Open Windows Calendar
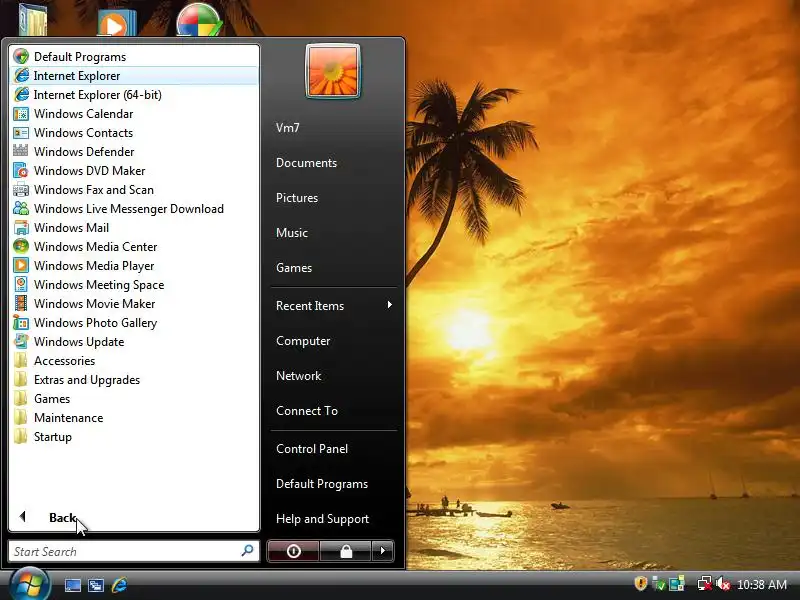Image resolution: width=800 pixels, height=600 pixels. point(134,114)
